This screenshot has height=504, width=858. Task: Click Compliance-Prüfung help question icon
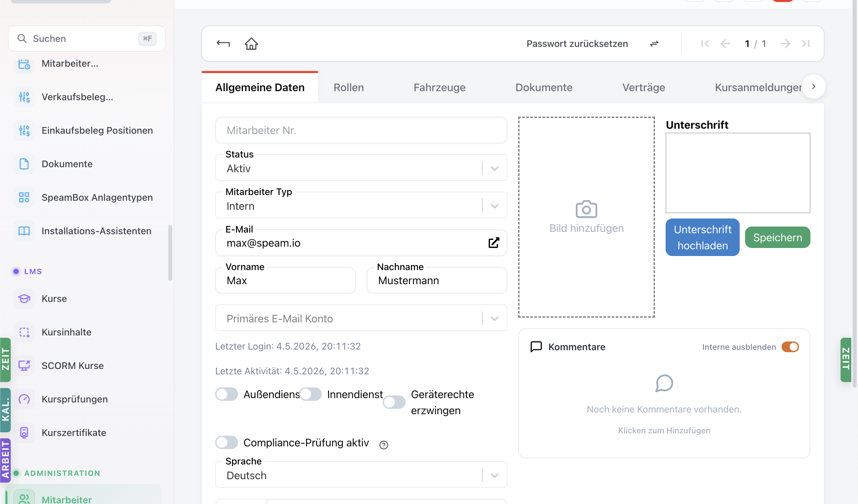(x=383, y=445)
